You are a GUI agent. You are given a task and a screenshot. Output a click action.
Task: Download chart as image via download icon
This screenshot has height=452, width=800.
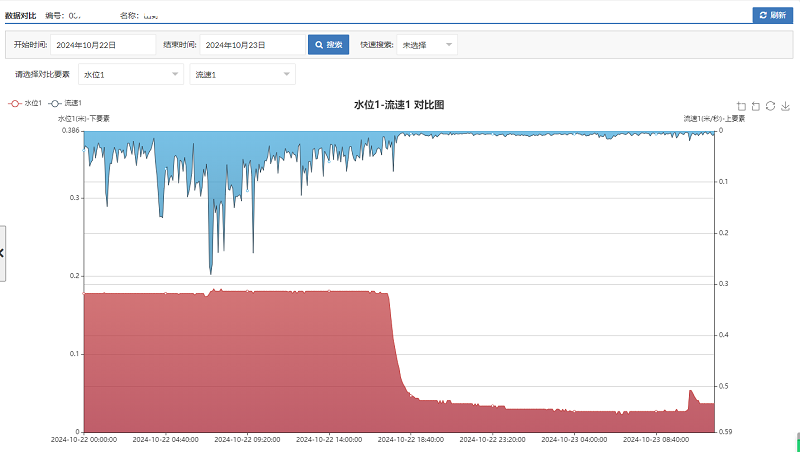coord(786,105)
